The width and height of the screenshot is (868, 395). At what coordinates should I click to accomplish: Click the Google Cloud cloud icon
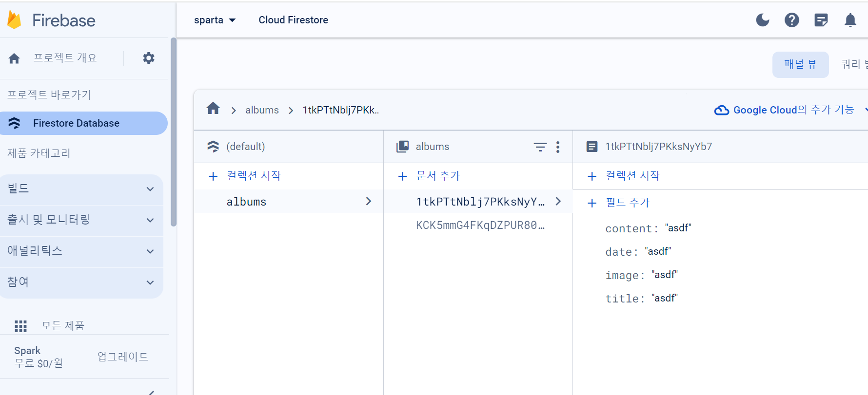pos(722,110)
